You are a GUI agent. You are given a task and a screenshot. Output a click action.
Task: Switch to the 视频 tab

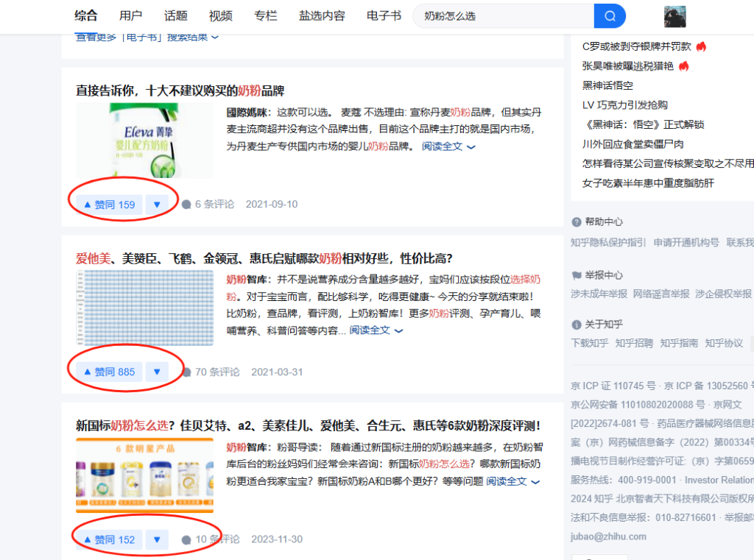pos(220,15)
